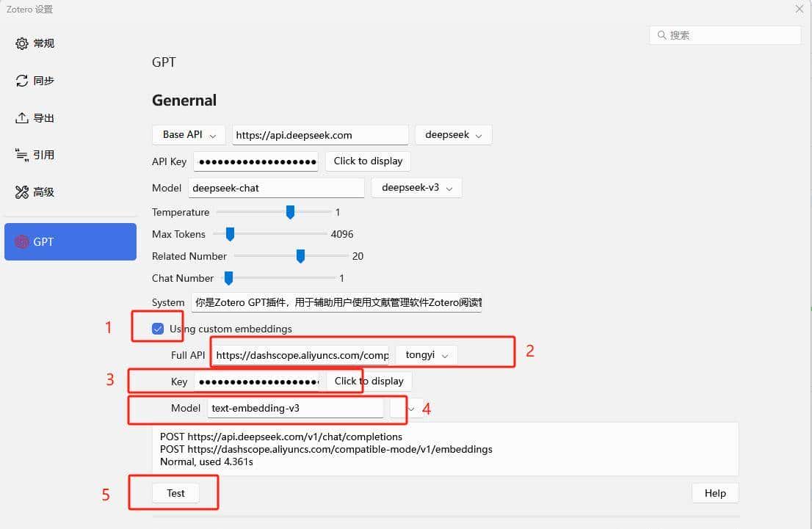
Task: Toggle the Using custom embeddings checkbox
Action: click(x=157, y=329)
